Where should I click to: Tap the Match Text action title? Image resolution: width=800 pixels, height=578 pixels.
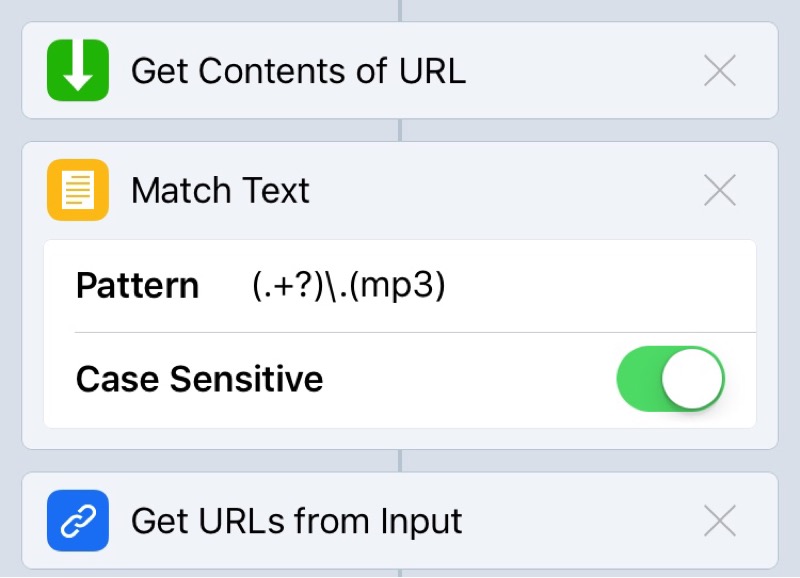click(220, 190)
